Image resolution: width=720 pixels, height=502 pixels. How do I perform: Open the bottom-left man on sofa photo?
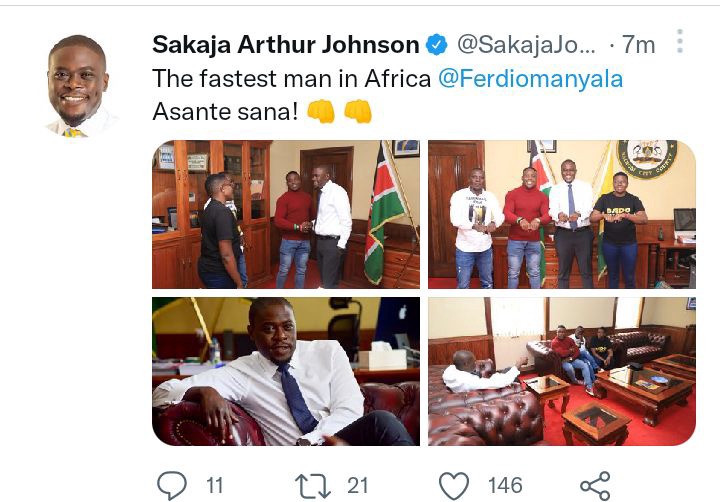point(286,371)
